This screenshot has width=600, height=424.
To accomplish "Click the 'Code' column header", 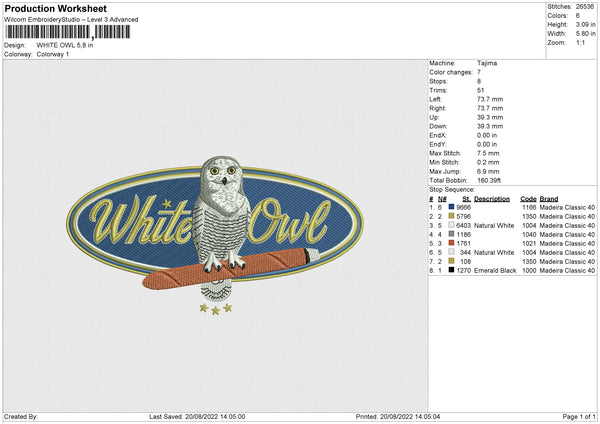I will click(x=528, y=199).
